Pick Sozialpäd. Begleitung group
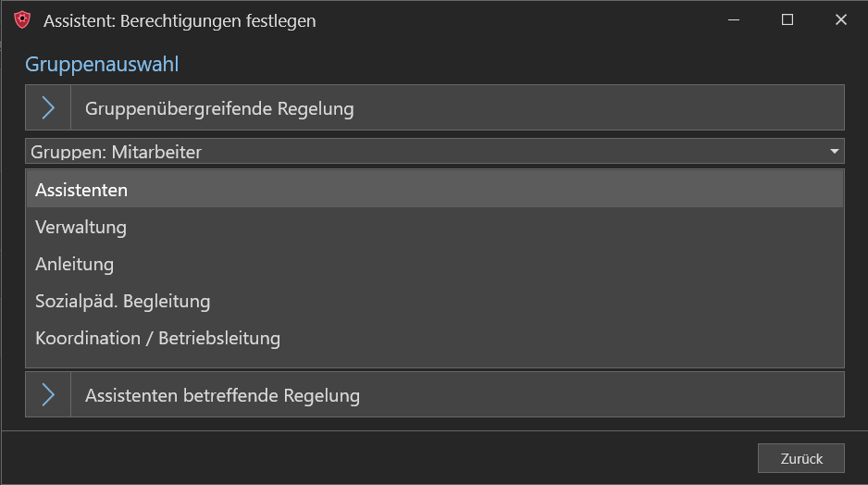Viewport: 868px width, 485px height. pos(435,301)
